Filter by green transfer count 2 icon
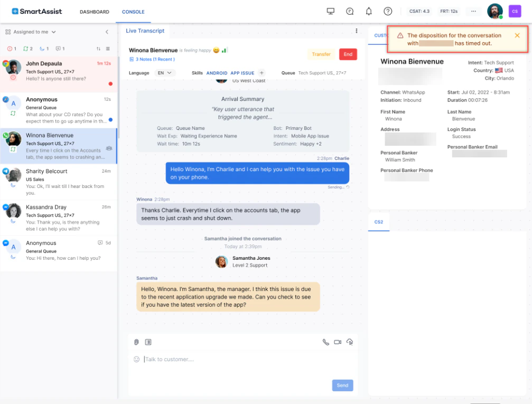 (28, 49)
